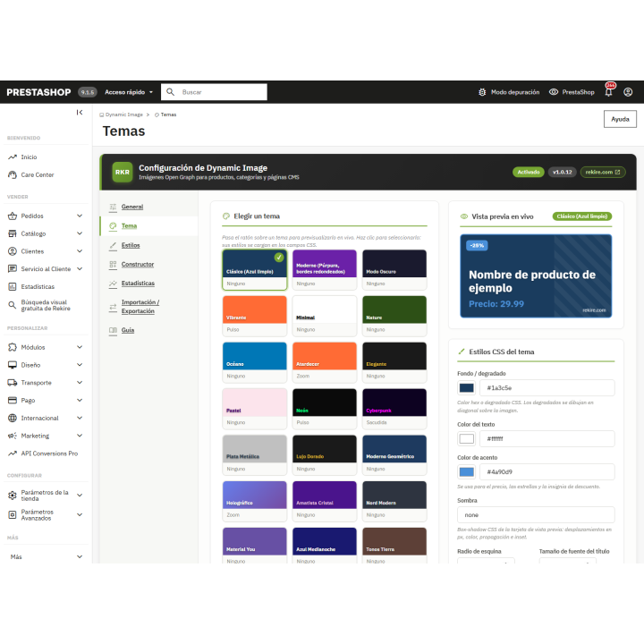Open the Guía tab

click(x=128, y=330)
